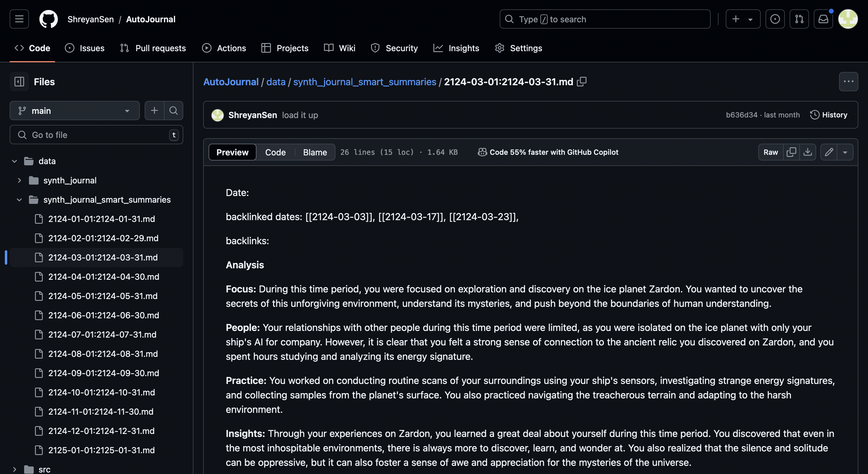
Task: Search files in the repository tree
Action: pos(174,111)
